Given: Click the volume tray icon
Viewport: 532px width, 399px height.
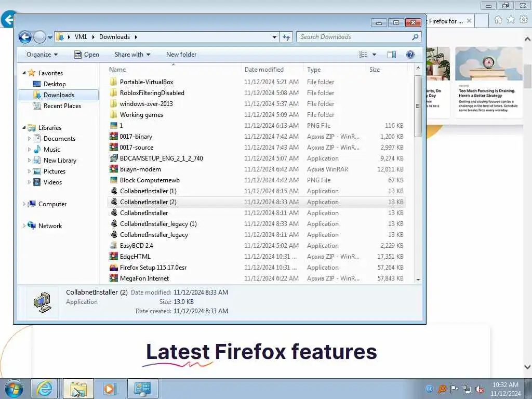Looking at the screenshot, I should 480,389.
